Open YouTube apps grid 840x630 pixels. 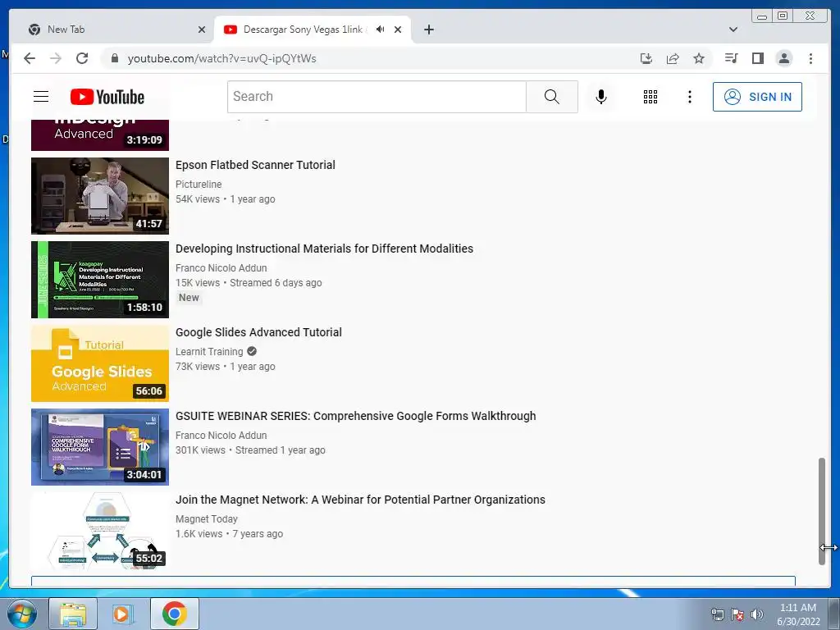click(x=651, y=97)
